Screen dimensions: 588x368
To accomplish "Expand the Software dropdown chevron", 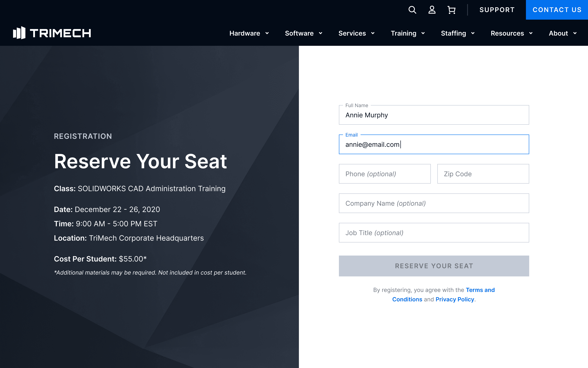I will coord(321,33).
